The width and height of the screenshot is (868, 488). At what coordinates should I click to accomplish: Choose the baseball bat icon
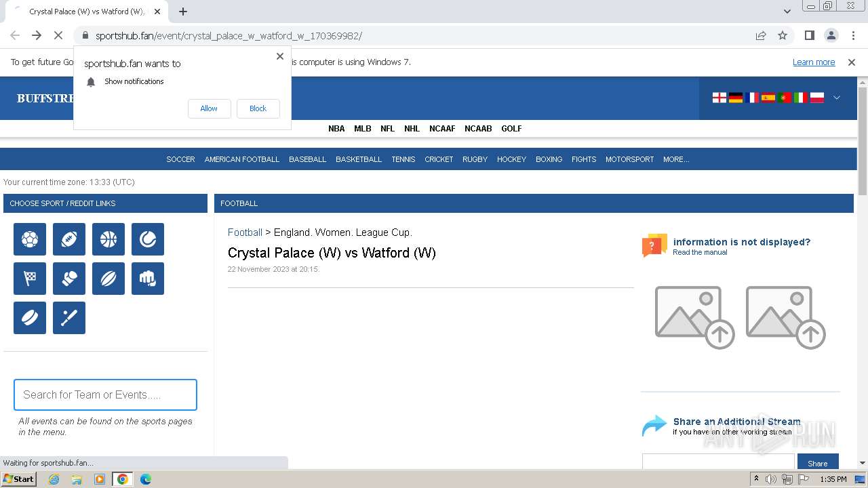[69, 318]
